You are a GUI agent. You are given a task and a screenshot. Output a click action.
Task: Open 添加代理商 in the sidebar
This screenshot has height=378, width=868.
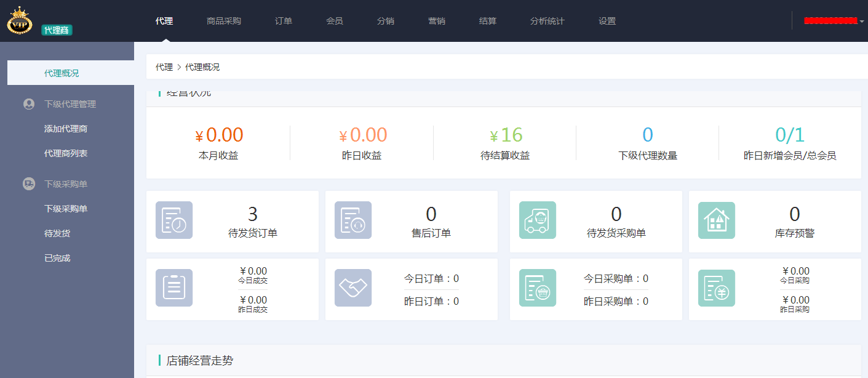pos(66,129)
